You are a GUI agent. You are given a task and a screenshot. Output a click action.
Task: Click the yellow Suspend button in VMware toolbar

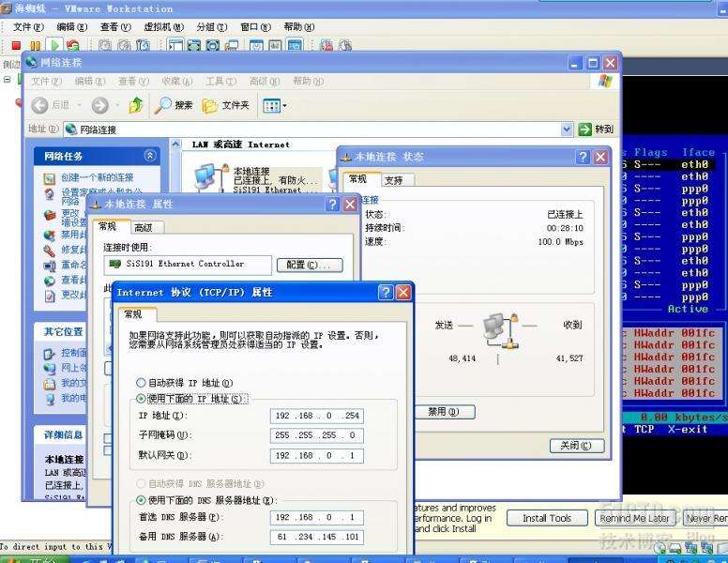click(35, 46)
